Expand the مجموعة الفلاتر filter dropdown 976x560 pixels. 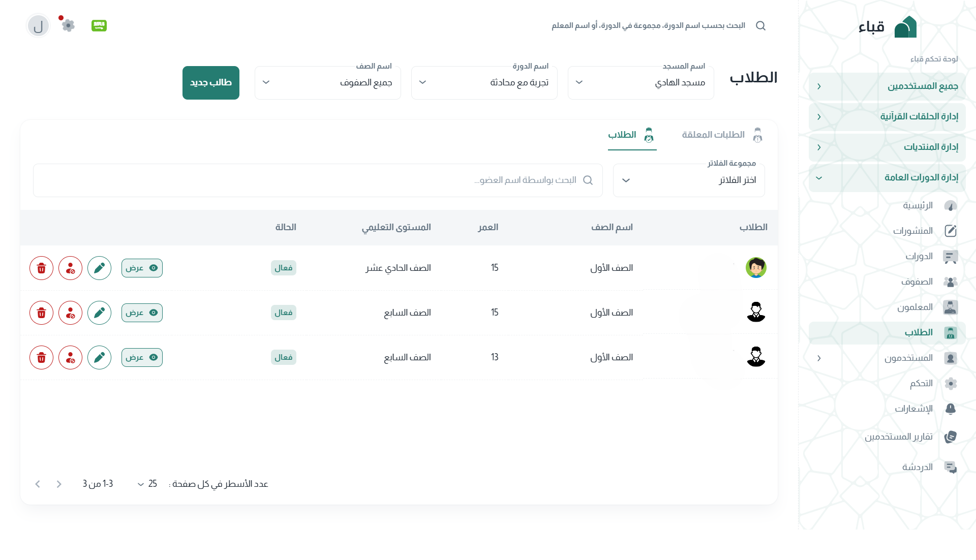tap(688, 180)
